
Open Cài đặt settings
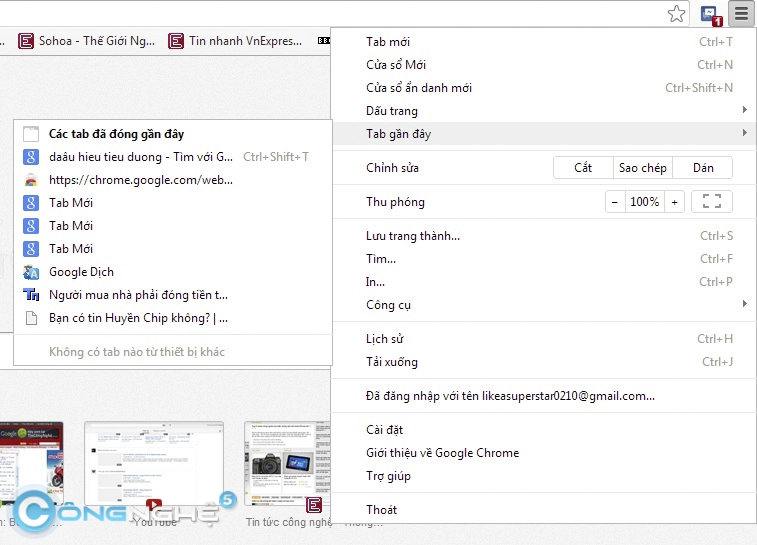[x=544, y=430]
